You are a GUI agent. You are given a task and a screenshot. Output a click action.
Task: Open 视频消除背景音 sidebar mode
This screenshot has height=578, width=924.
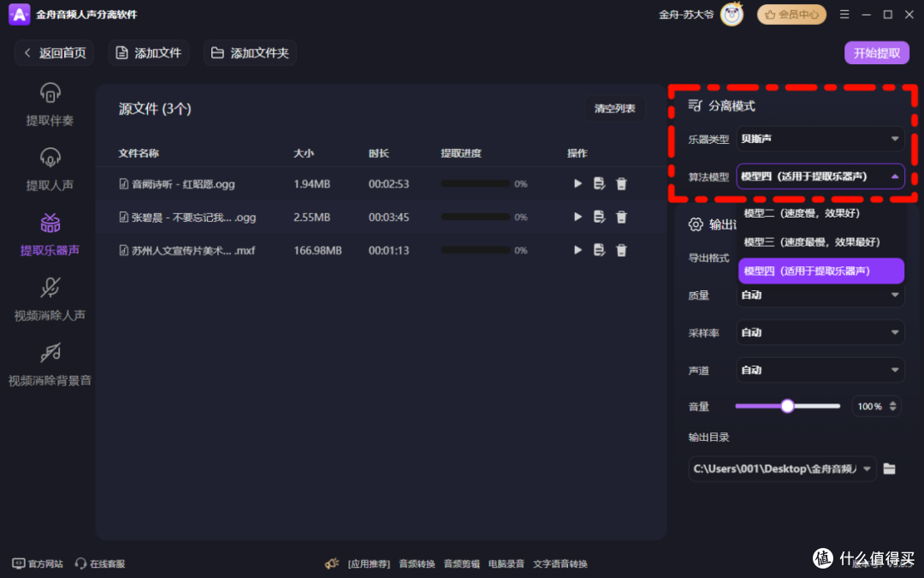pos(50,365)
